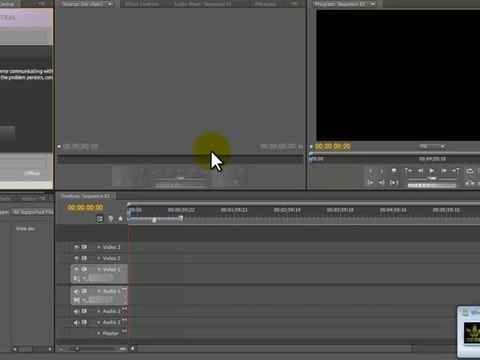
Task: Click the Timeline zoom out icon
Action: (x=61, y=349)
